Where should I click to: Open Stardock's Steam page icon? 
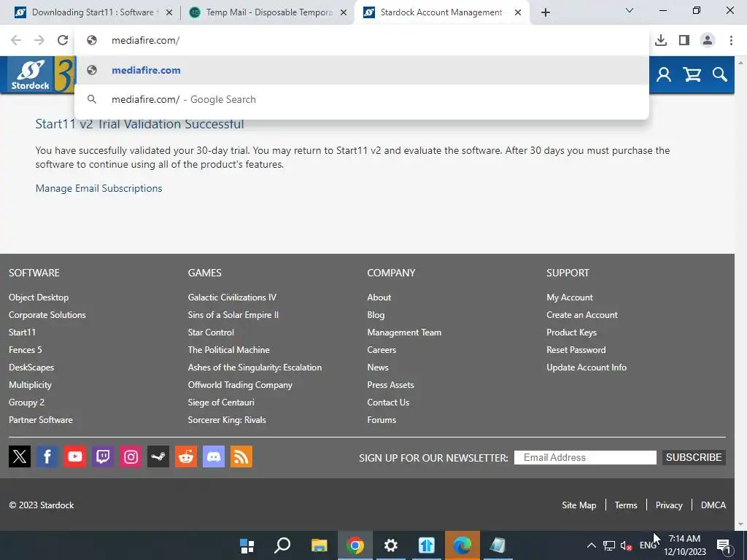coord(158,456)
